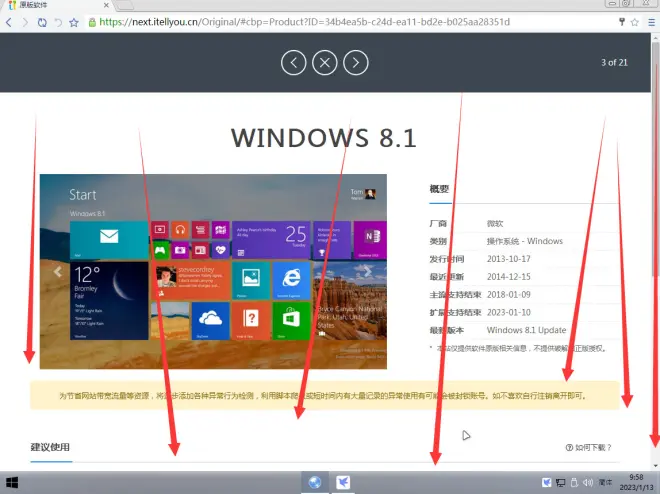Close the product view with X circle
The image size is (660, 494).
pyautogui.click(x=325, y=63)
